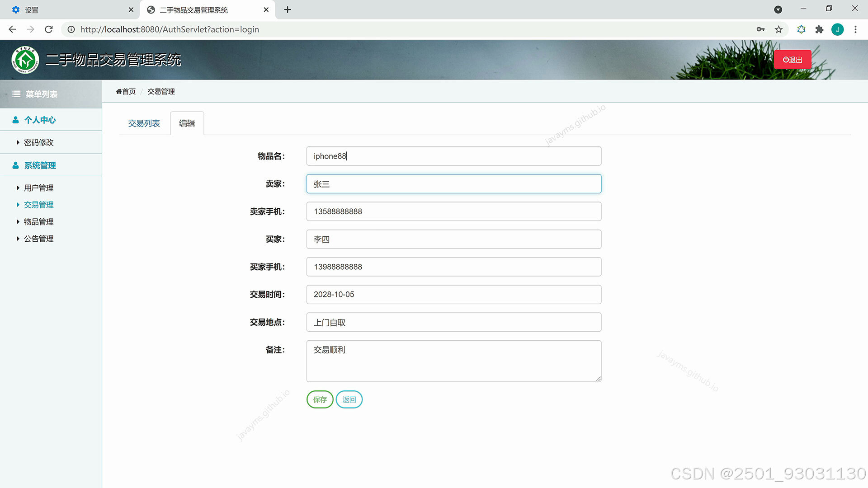Click the address bar URL
This screenshot has width=868, height=488.
[170, 29]
